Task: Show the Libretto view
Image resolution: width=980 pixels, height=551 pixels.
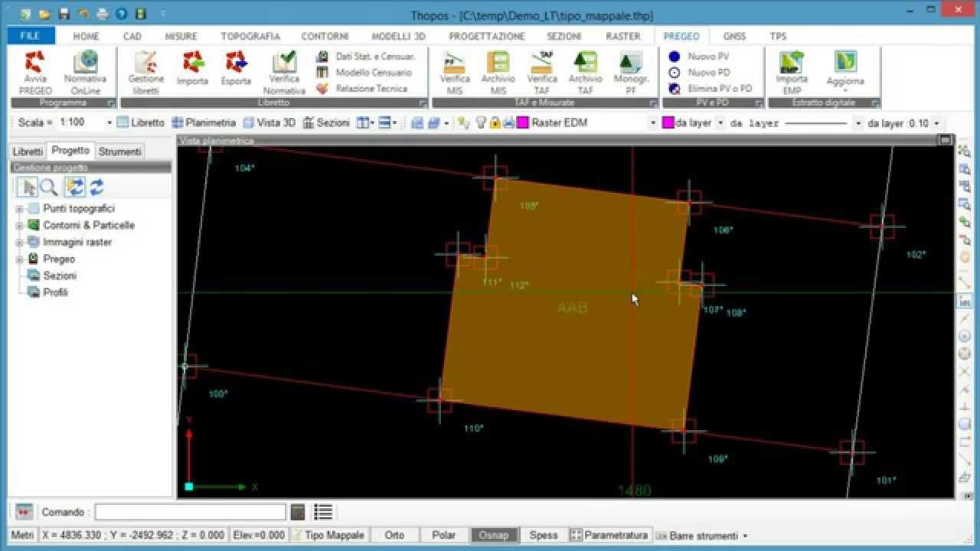Action: (x=141, y=122)
